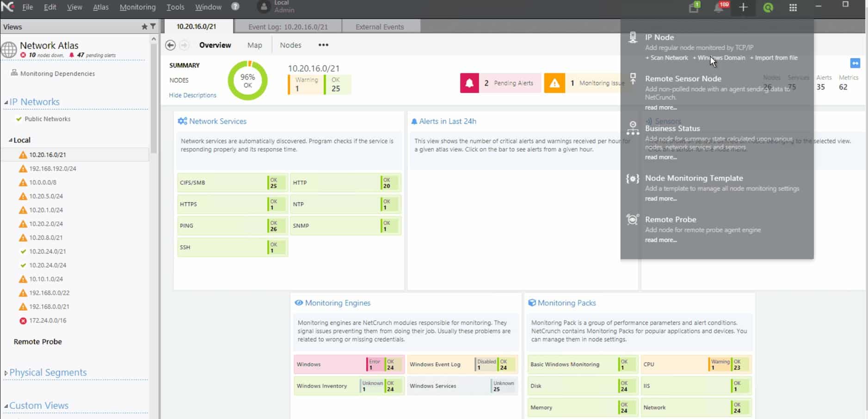Screen dimensions: 868x419
Task: Click the 96% OK nodes donut chart
Action: pos(248,81)
